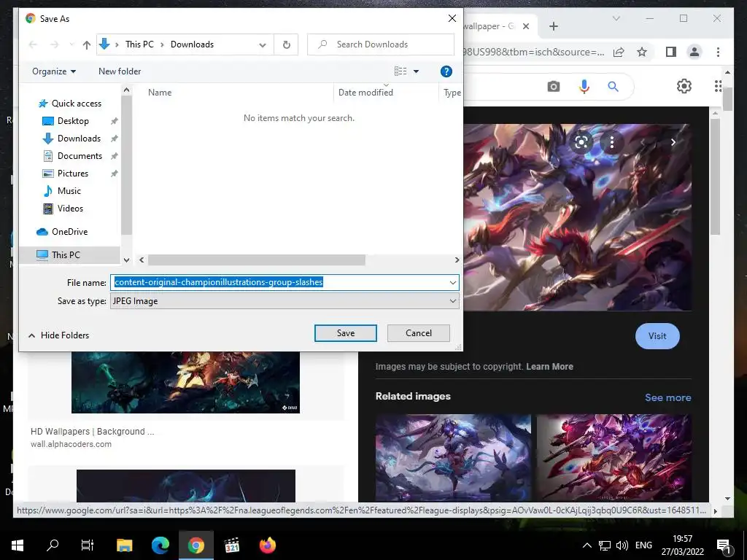This screenshot has height=560, width=747.
Task: Click the Back arrow in Save As dialog
Action: point(33,44)
